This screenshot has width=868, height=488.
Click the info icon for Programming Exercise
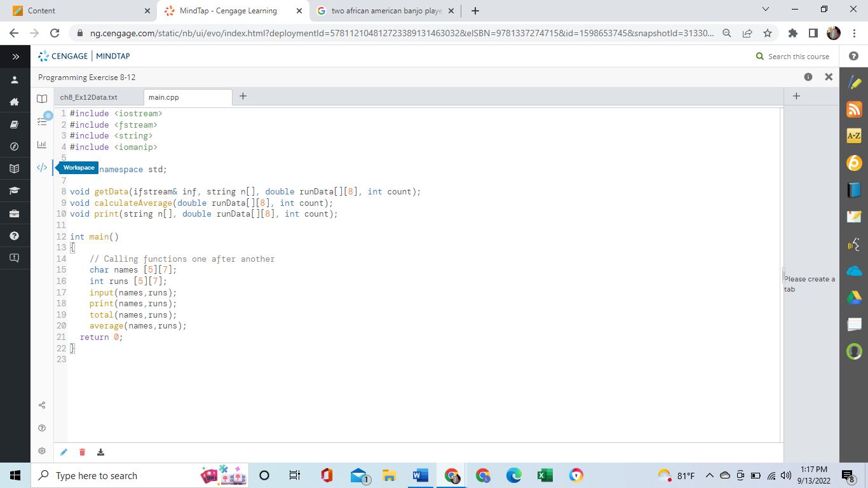pos(808,77)
